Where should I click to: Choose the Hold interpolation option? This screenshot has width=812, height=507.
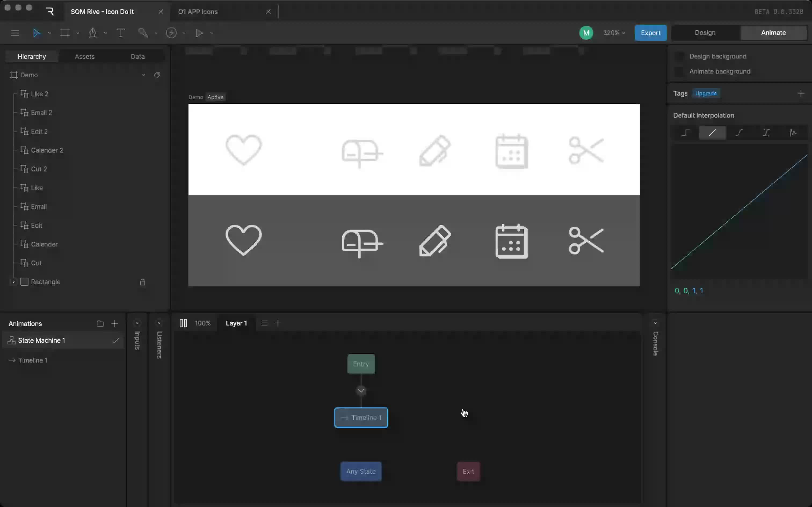686,133
